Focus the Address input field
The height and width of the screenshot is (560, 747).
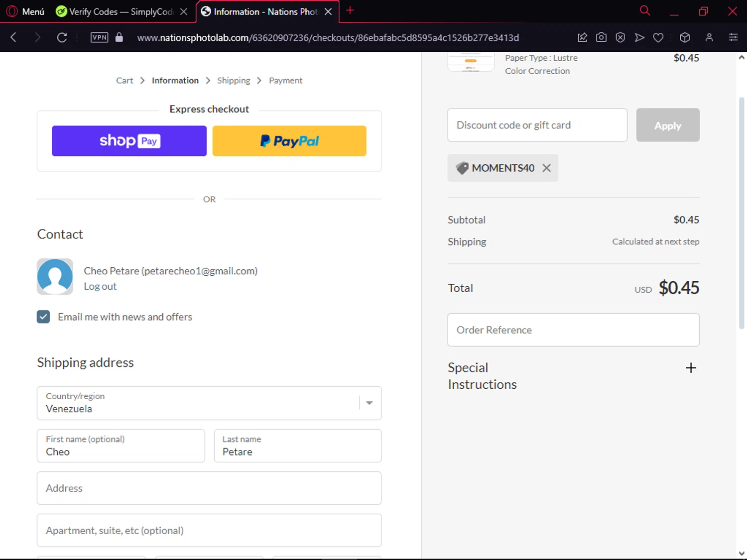pos(209,488)
